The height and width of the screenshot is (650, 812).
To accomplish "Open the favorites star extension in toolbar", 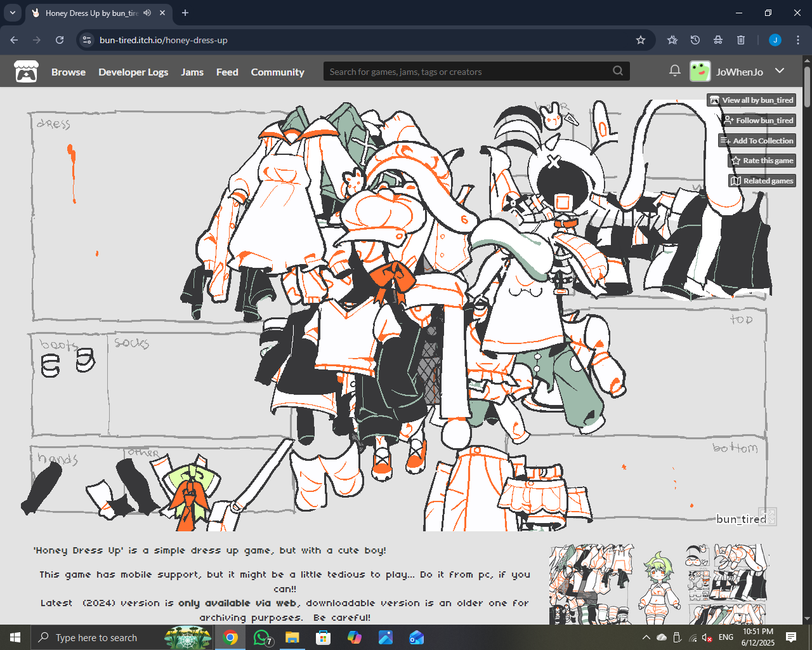I will click(672, 40).
